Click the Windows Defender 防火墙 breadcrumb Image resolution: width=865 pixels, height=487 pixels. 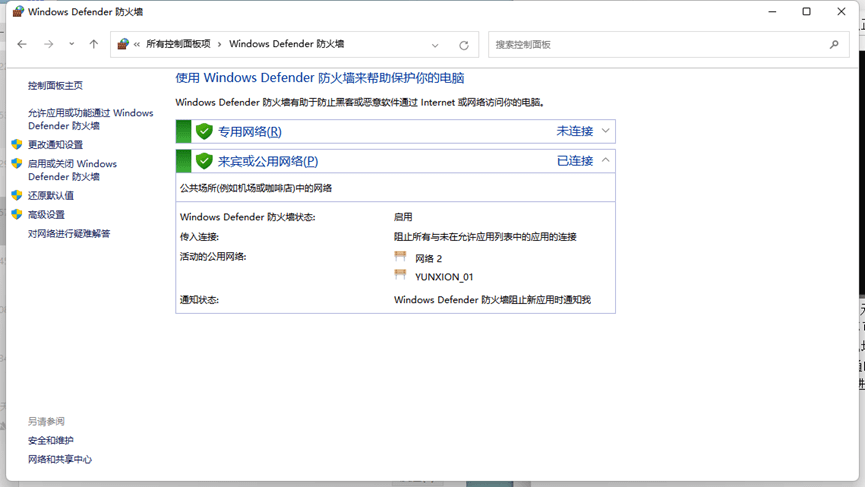tap(286, 44)
